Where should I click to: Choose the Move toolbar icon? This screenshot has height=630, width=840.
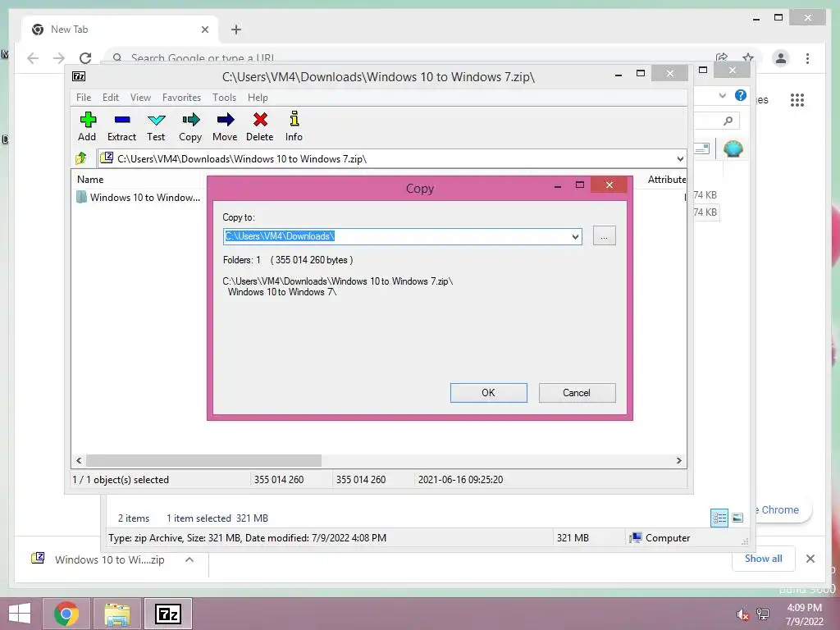225,126
